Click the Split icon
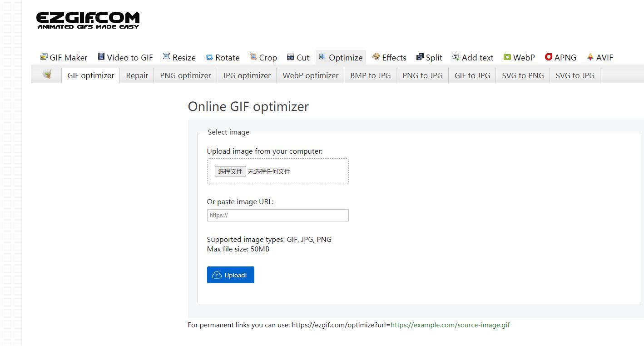 point(420,57)
